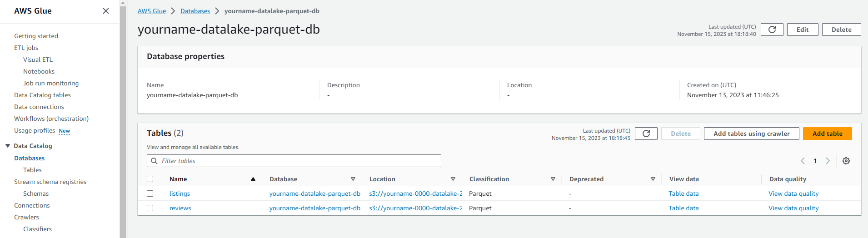
Task: Click the Created on date value
Action: (733, 95)
